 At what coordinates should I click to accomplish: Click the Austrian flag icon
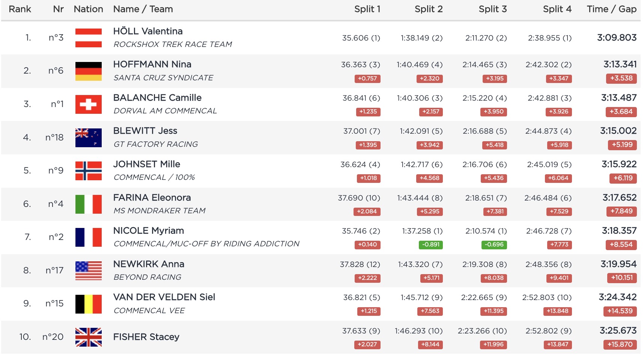click(88, 38)
